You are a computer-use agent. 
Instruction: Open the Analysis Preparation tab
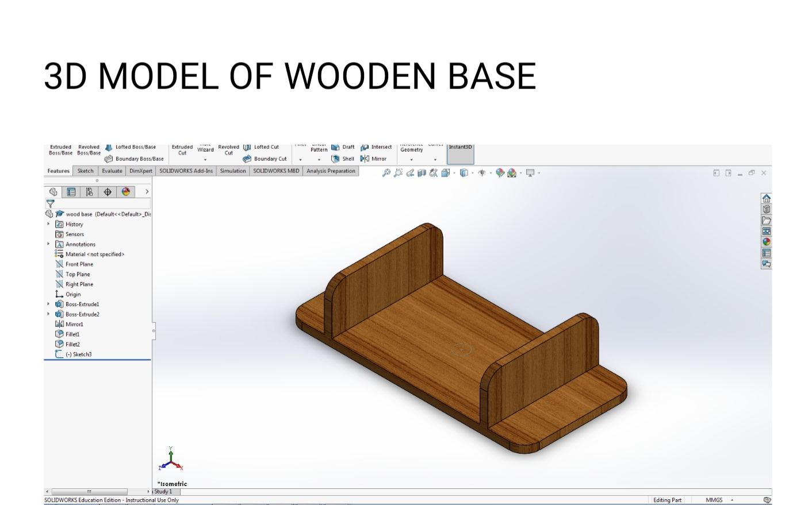pos(331,171)
